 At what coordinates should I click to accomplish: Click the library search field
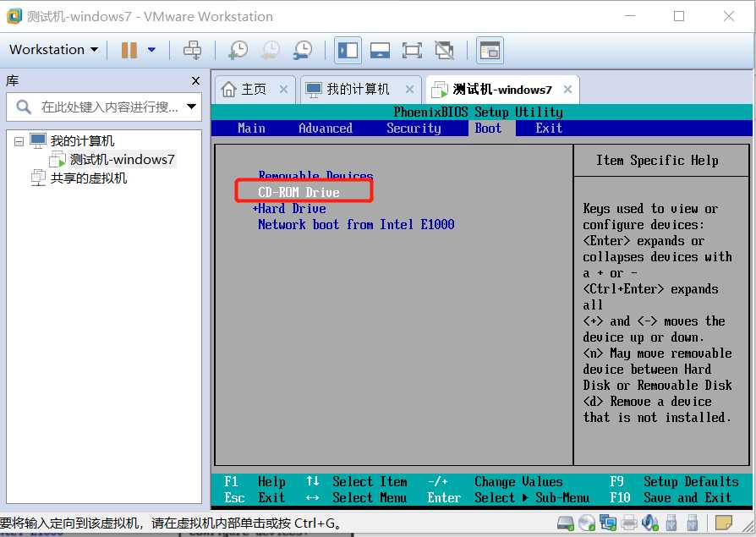click(104, 107)
